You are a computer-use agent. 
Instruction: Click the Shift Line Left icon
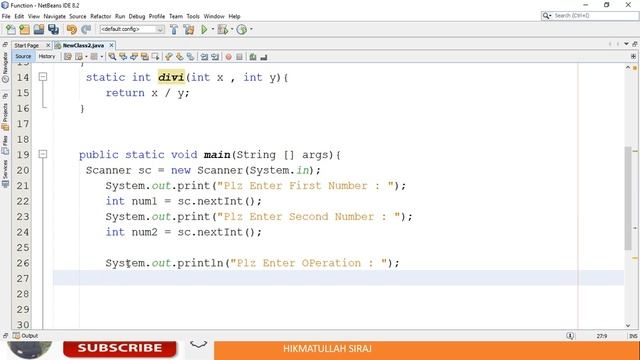click(x=204, y=57)
